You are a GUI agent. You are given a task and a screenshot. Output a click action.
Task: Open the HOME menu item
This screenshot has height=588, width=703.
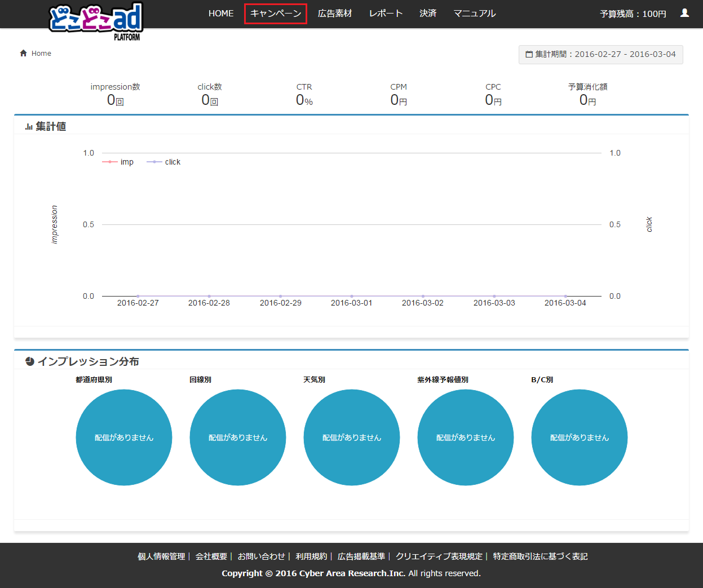pos(221,13)
